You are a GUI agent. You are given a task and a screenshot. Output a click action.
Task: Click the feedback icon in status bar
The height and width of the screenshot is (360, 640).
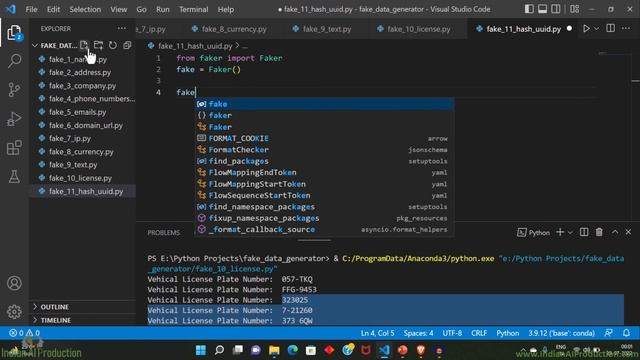(x=609, y=333)
